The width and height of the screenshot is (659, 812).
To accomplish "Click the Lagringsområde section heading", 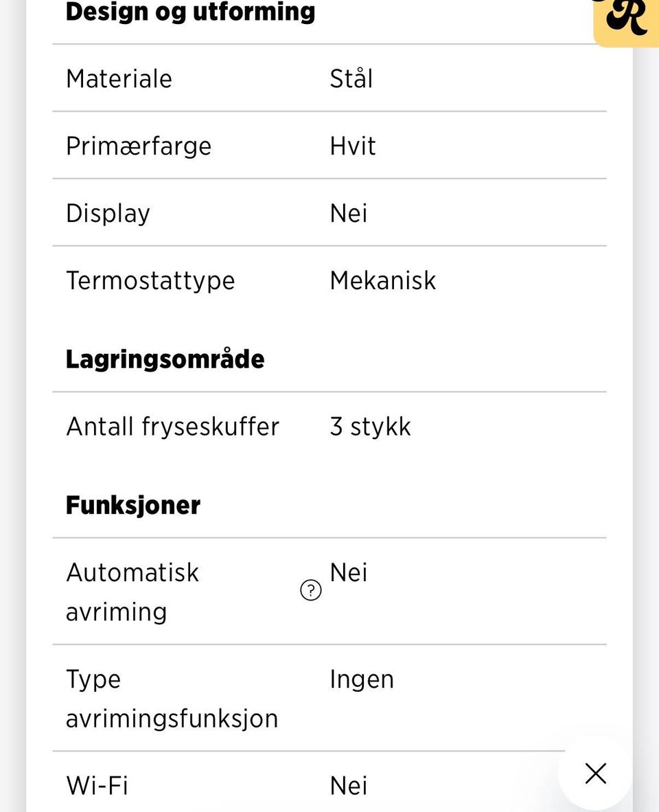I will pyautogui.click(x=165, y=359).
